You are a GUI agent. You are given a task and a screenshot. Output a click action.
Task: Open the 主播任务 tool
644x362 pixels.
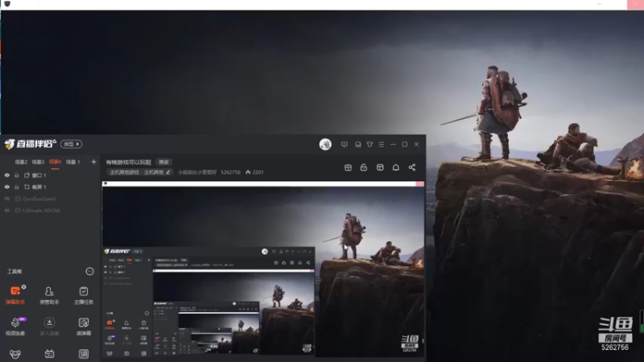84,295
